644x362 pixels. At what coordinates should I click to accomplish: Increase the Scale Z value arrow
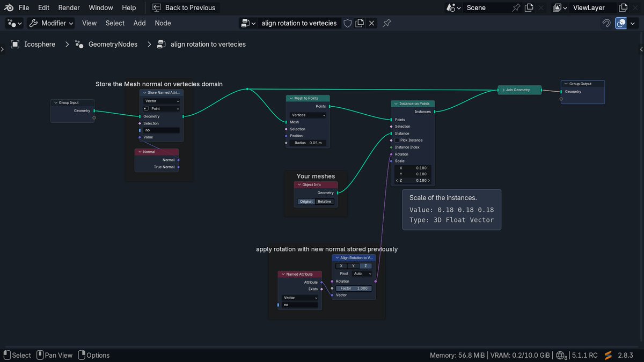(428, 180)
